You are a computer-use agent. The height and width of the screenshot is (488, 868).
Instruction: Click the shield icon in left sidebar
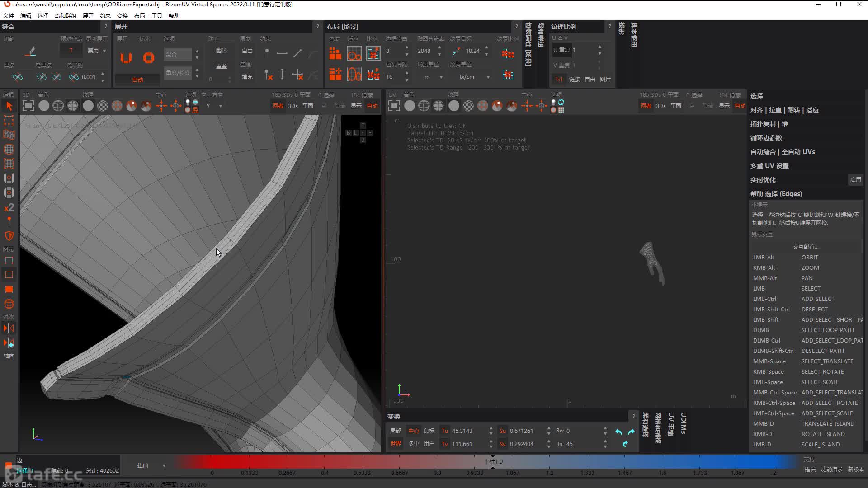click(9, 236)
